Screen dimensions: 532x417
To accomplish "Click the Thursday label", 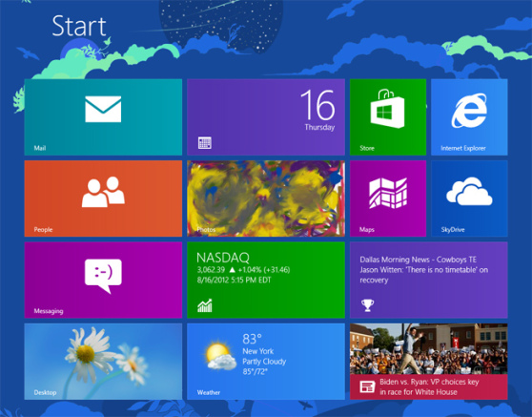I will point(319,127).
